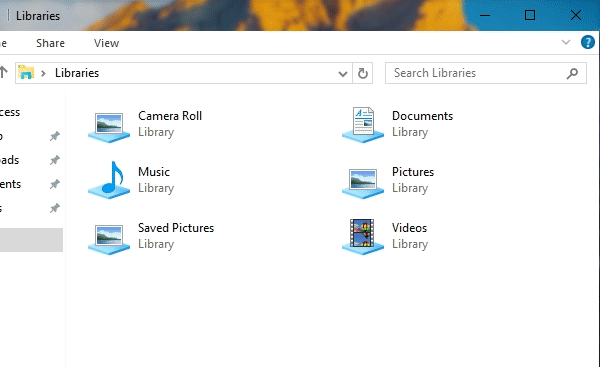Click the Up arrow navigation button
The width and height of the screenshot is (600, 367).
click(x=3, y=72)
